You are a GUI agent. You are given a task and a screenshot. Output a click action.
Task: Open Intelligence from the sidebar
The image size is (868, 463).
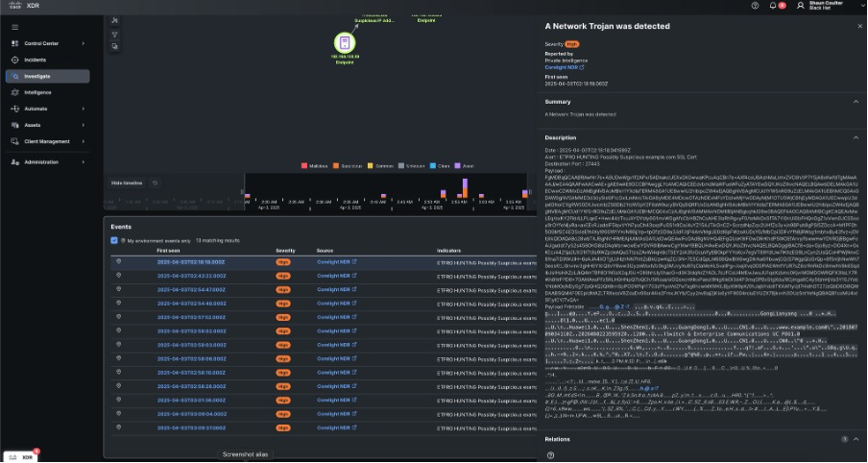pos(38,92)
